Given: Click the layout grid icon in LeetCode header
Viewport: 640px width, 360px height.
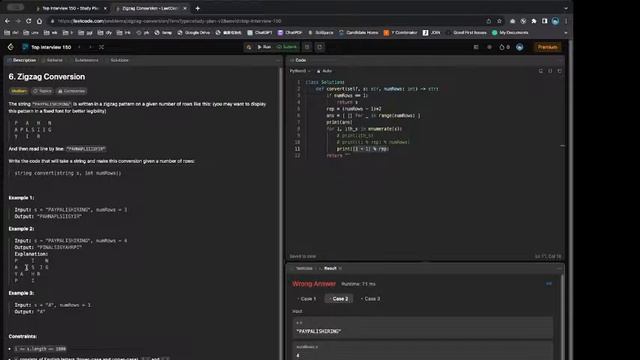Looking at the screenshot, I should (x=476, y=47).
